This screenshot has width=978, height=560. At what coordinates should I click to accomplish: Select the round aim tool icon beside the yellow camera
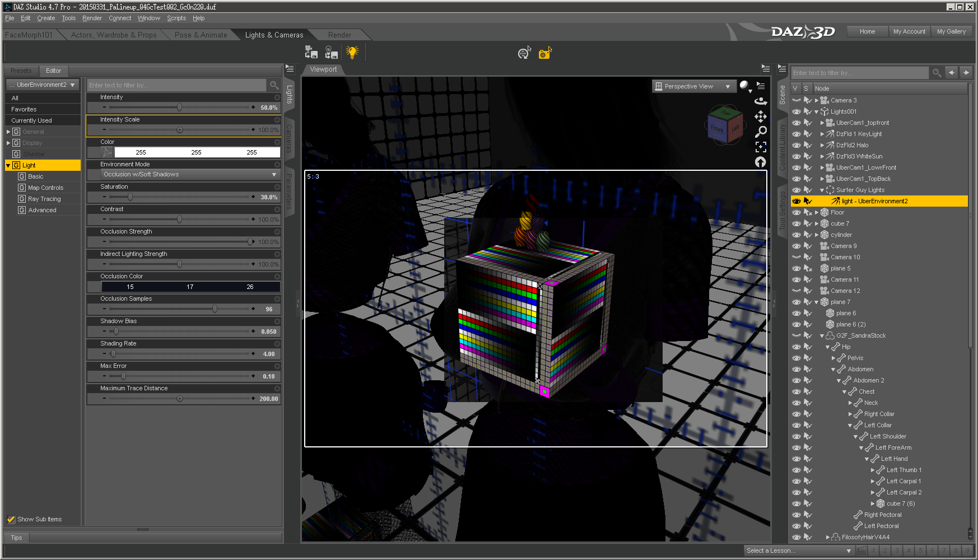pyautogui.click(x=524, y=53)
